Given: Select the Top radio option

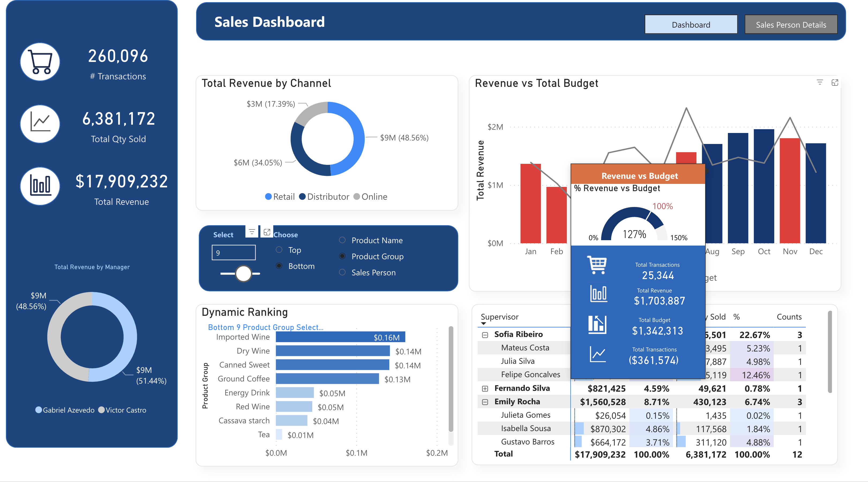Looking at the screenshot, I should point(279,250).
